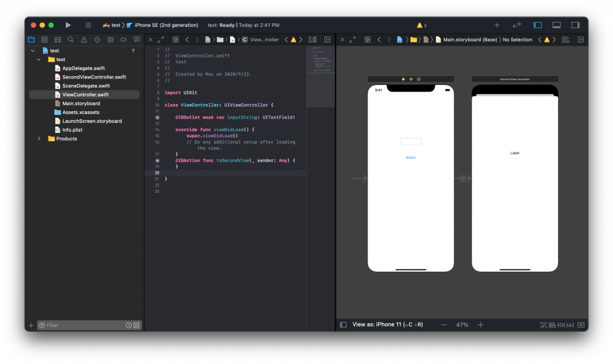Collapse the test folder group
This screenshot has height=364, width=613.
39,59
